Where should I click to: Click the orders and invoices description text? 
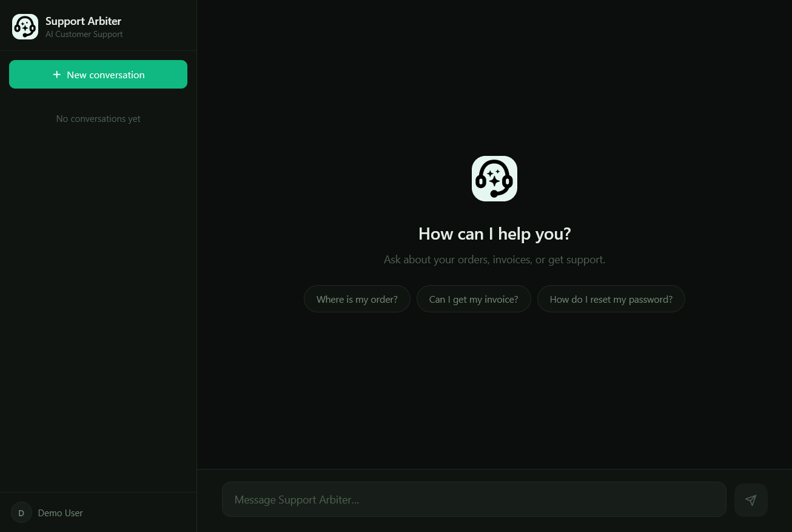494,259
